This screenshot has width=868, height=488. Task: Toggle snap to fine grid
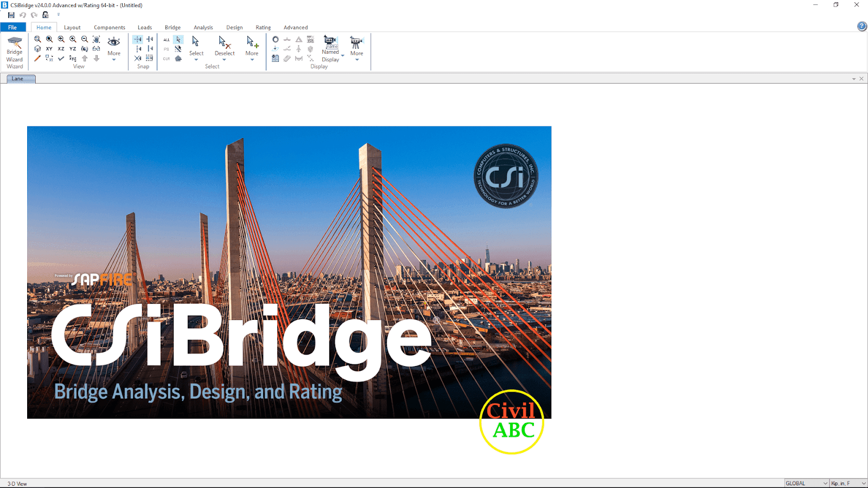point(150,58)
